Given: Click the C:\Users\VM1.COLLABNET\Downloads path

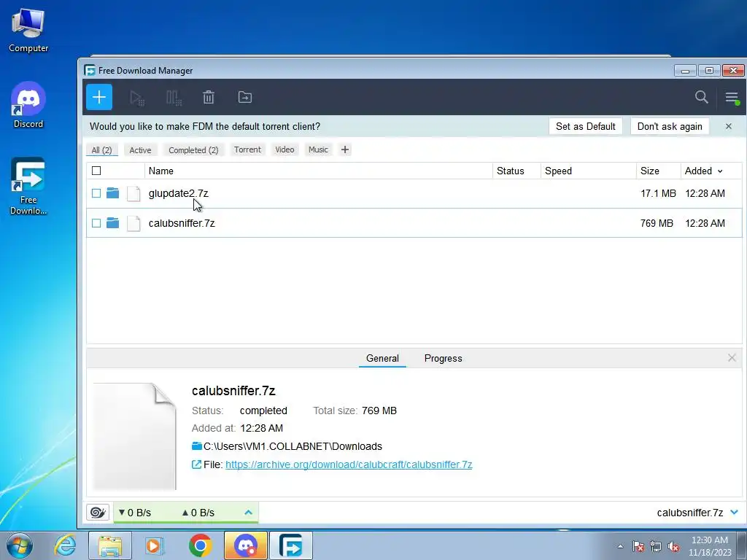Looking at the screenshot, I should point(293,446).
